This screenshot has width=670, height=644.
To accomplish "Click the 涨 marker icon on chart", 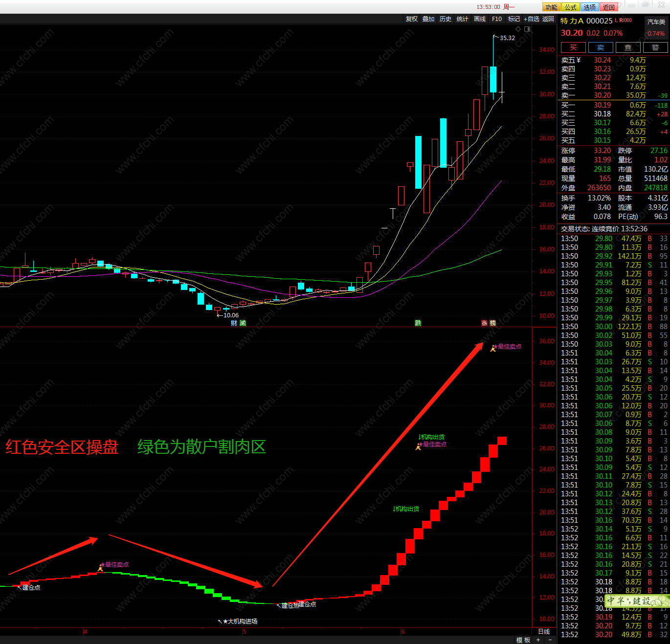I will [484, 323].
